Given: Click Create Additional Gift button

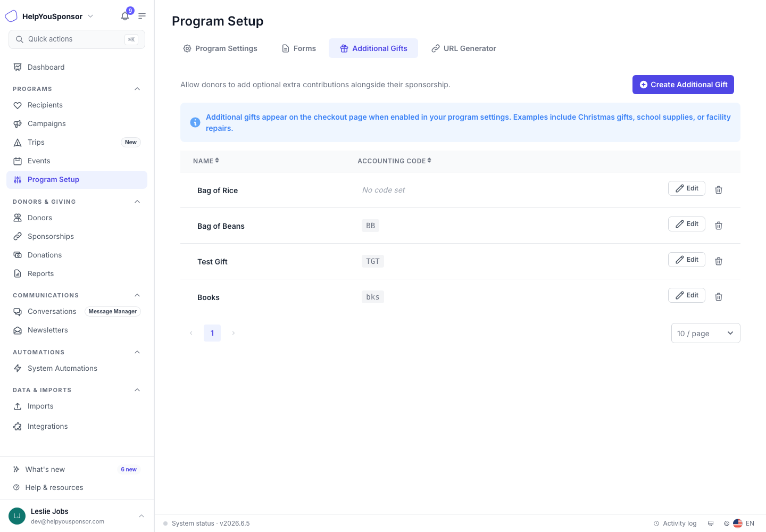Looking at the screenshot, I should coord(683,85).
